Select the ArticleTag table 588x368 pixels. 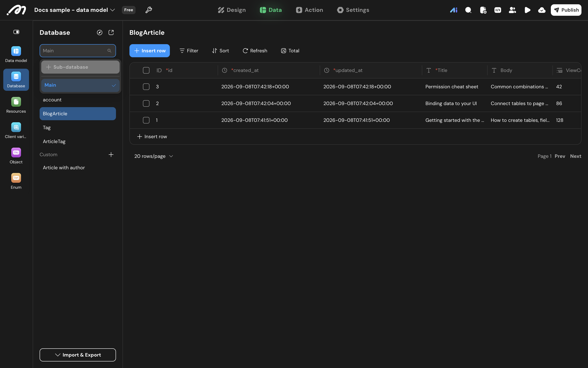coord(78,141)
